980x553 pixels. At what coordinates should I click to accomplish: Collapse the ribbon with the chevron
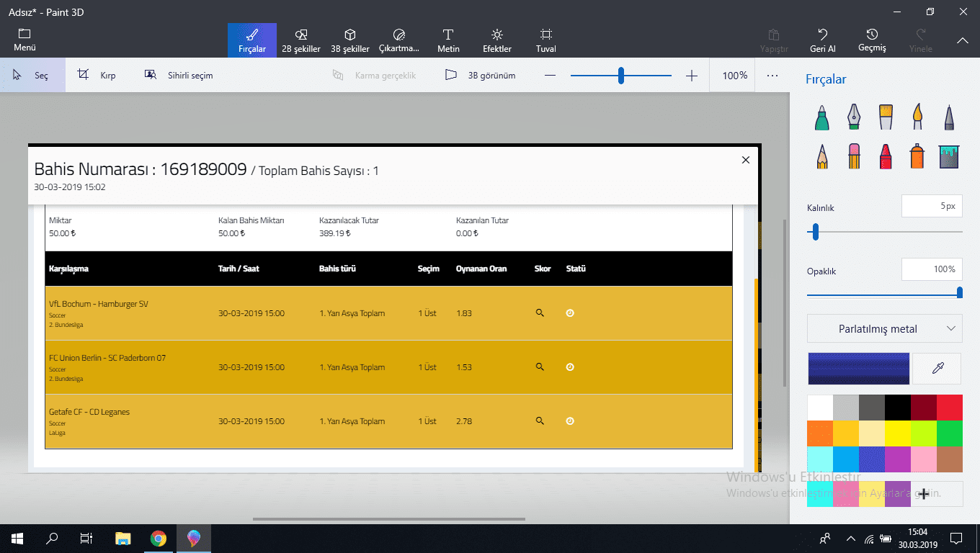[963, 41]
